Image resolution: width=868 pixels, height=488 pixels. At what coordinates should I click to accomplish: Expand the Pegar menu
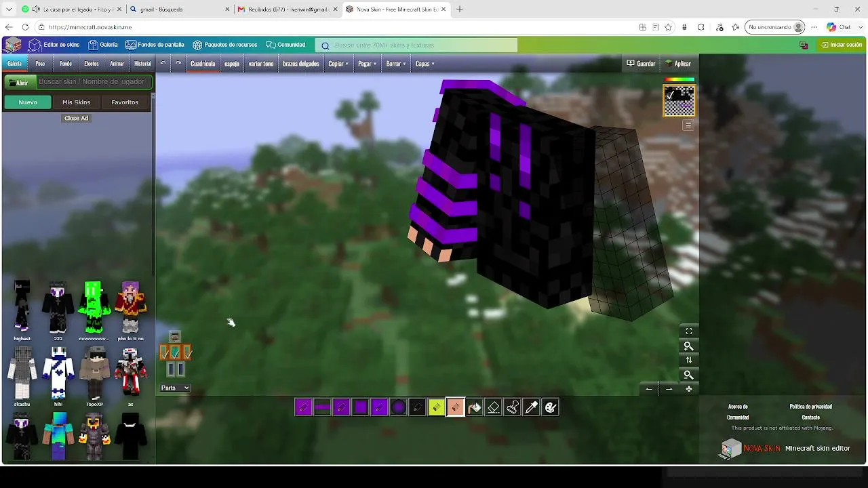point(368,64)
